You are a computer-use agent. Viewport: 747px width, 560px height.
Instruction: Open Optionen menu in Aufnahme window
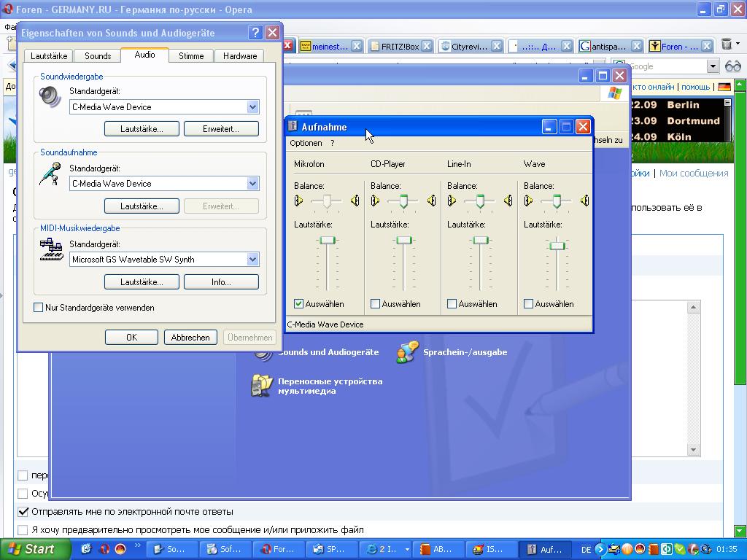pyautogui.click(x=306, y=143)
